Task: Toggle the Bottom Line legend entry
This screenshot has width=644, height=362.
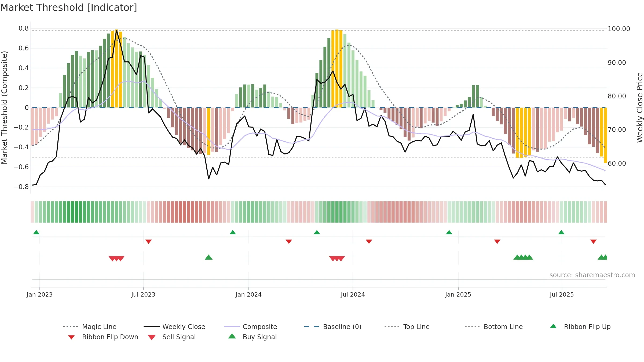Action: (x=494, y=327)
